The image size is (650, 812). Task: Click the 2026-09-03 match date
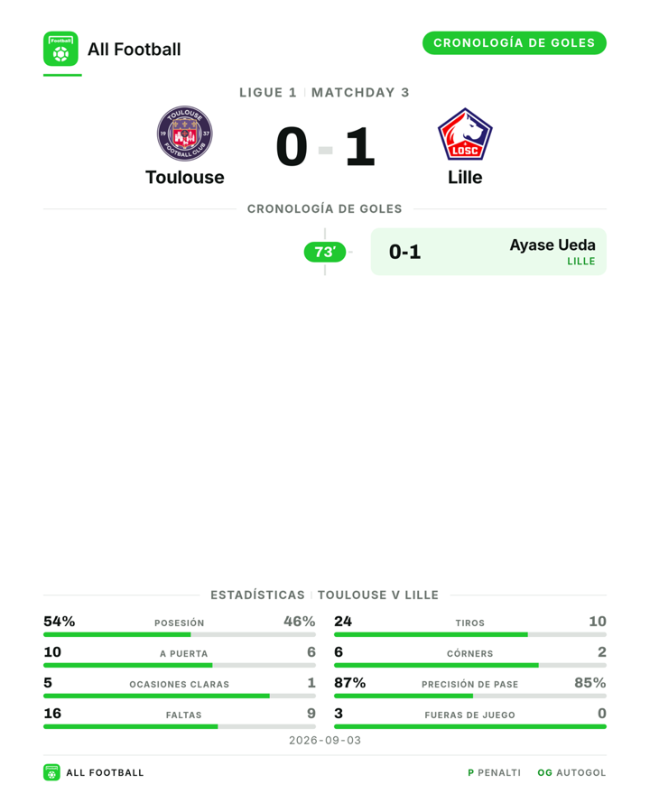(x=325, y=741)
